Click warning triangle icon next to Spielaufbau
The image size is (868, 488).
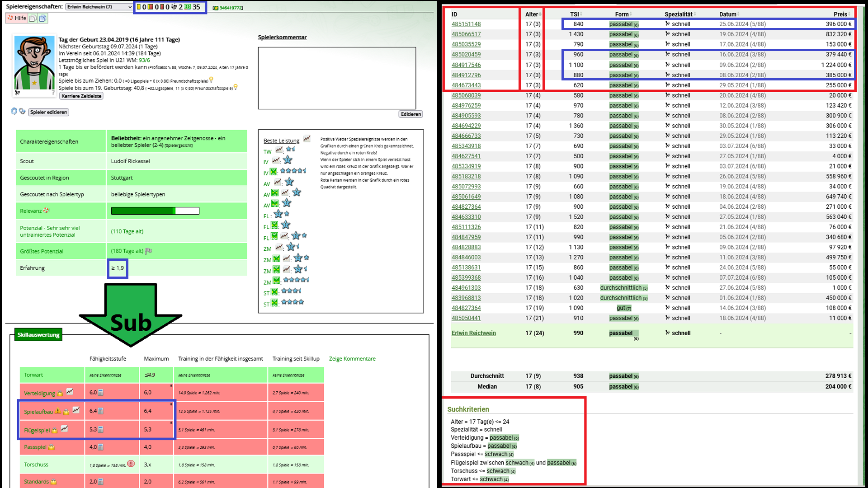[x=58, y=411]
